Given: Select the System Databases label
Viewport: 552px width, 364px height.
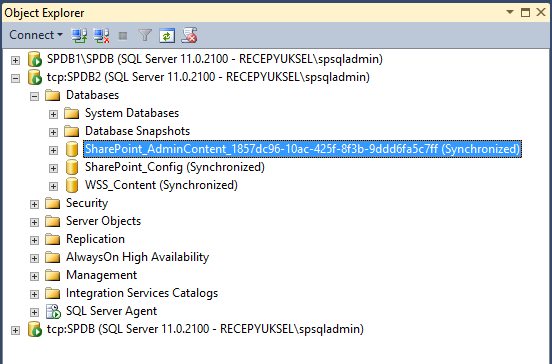Looking at the screenshot, I should coord(132,113).
